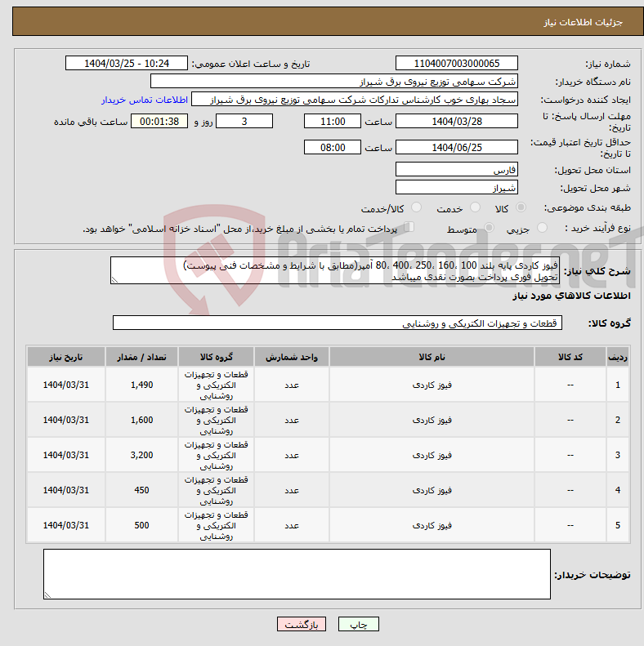The image size is (644, 646).
Task: Click the شرح کلی نیاز description textarea
Action: click(335, 270)
